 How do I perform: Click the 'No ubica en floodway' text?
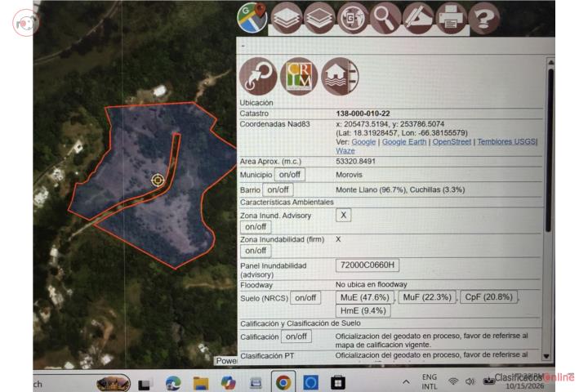[x=372, y=285]
